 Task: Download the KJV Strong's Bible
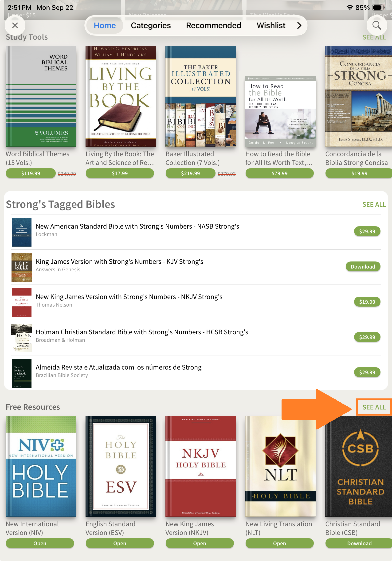coord(363,267)
